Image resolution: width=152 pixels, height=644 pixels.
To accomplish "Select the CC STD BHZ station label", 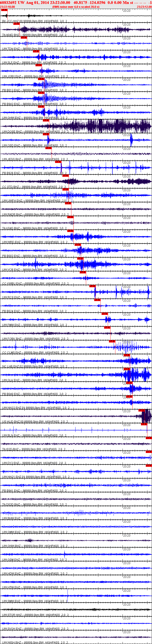I will point(34,187).
